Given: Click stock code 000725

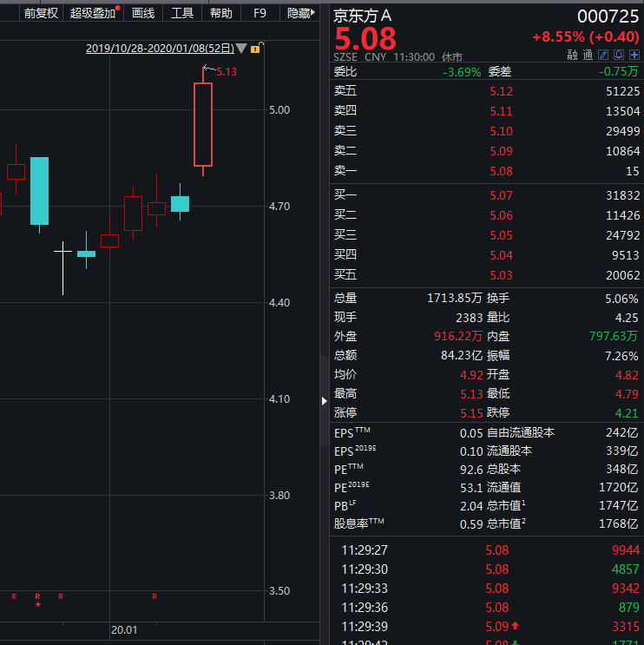Looking at the screenshot, I should pyautogui.click(x=608, y=16).
